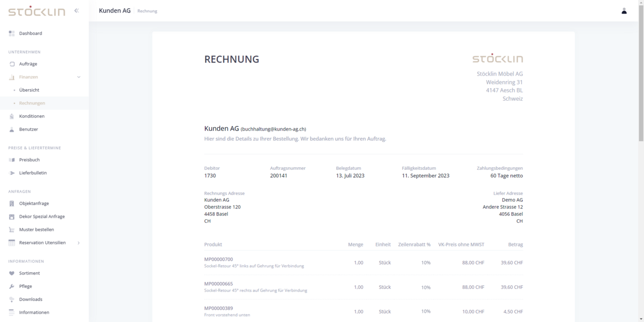Click the Konditionen icon

(12, 116)
